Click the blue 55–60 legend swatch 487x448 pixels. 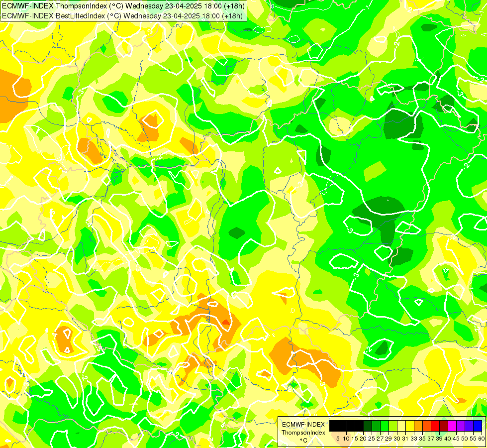478,426
